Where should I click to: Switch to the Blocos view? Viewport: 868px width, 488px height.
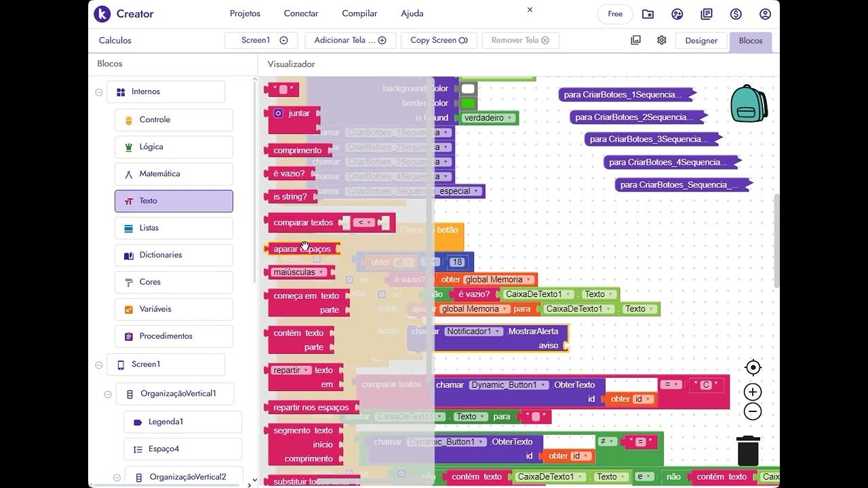pyautogui.click(x=751, y=41)
